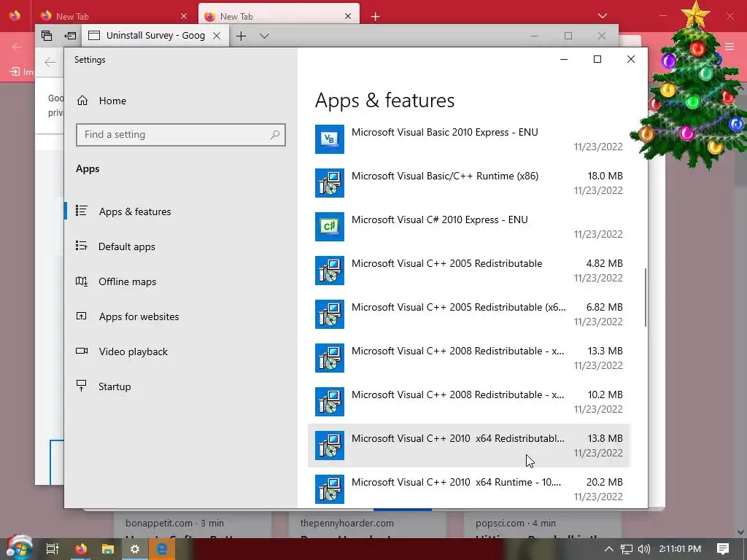This screenshot has height=560, width=747.
Task: Close the Uninstall Survey tab in Edge
Action: (x=217, y=36)
